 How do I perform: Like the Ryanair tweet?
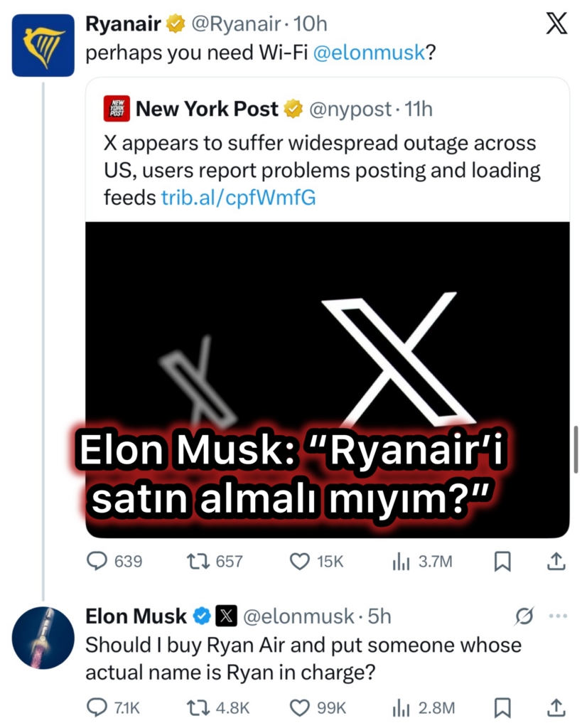click(x=299, y=562)
